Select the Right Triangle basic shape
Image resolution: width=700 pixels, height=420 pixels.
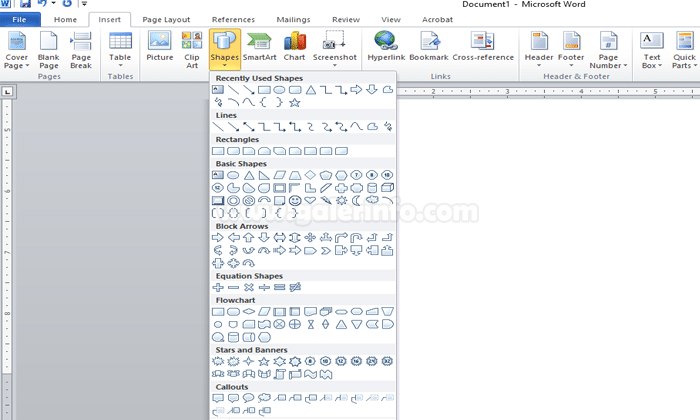[x=264, y=175]
